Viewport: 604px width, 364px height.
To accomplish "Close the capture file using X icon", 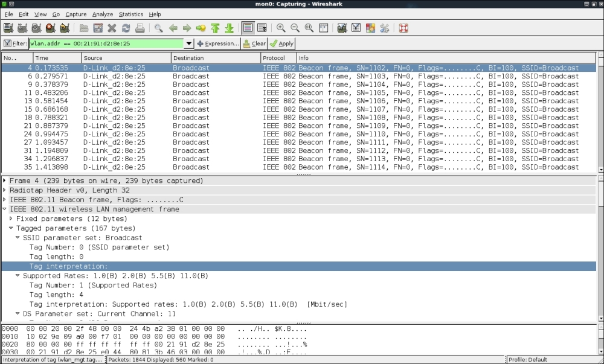I will click(x=112, y=28).
